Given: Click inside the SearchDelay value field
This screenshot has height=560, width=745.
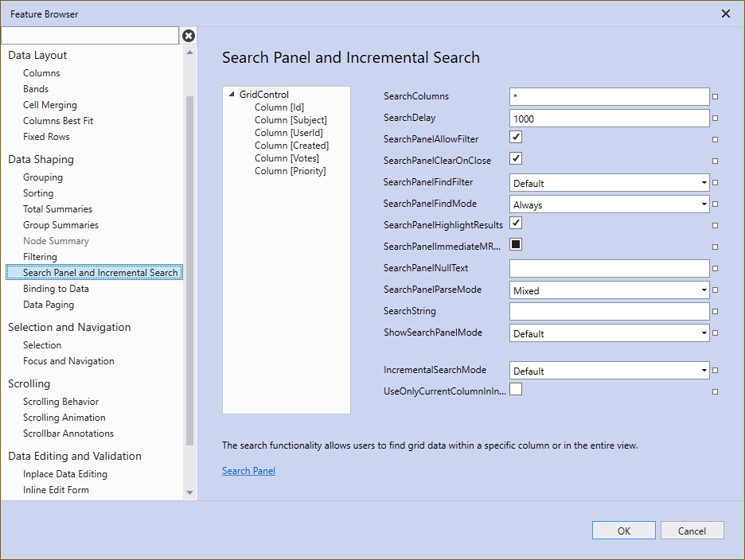Looking at the screenshot, I should coord(609,117).
